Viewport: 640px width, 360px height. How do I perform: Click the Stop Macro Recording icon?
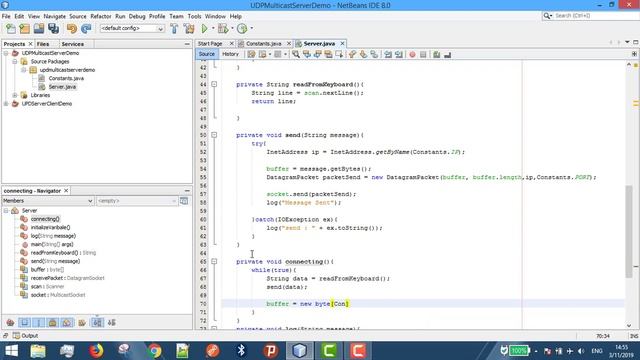pos(423,54)
